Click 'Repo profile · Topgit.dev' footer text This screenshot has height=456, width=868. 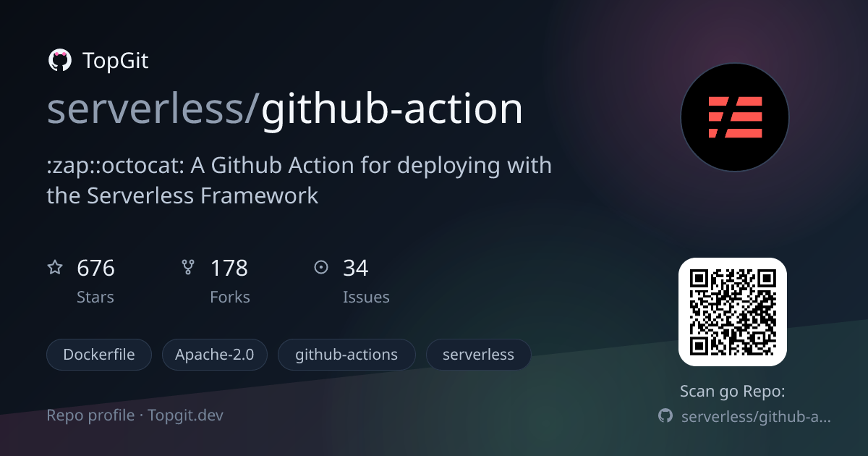(x=135, y=415)
